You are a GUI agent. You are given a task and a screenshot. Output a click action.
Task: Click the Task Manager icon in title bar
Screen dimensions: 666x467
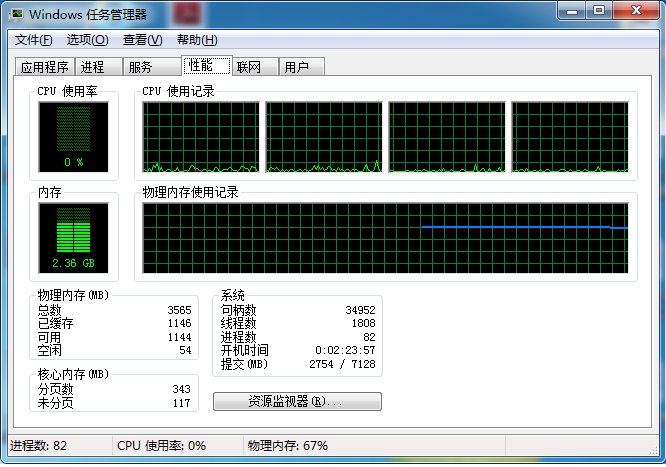coord(17,14)
